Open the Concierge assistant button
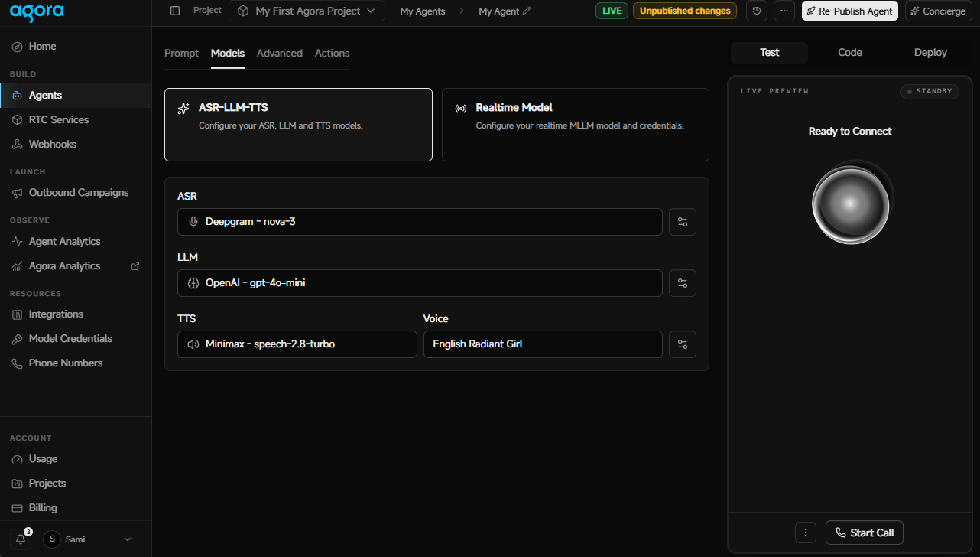The image size is (980, 557). (939, 11)
